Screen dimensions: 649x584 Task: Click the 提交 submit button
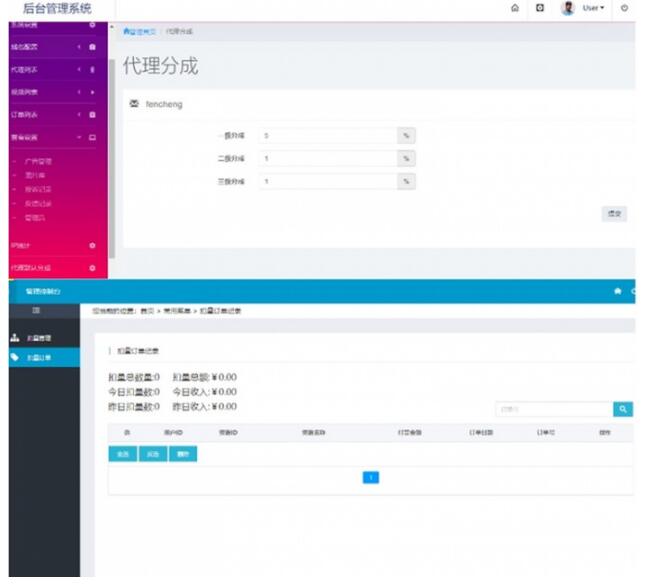coord(614,214)
